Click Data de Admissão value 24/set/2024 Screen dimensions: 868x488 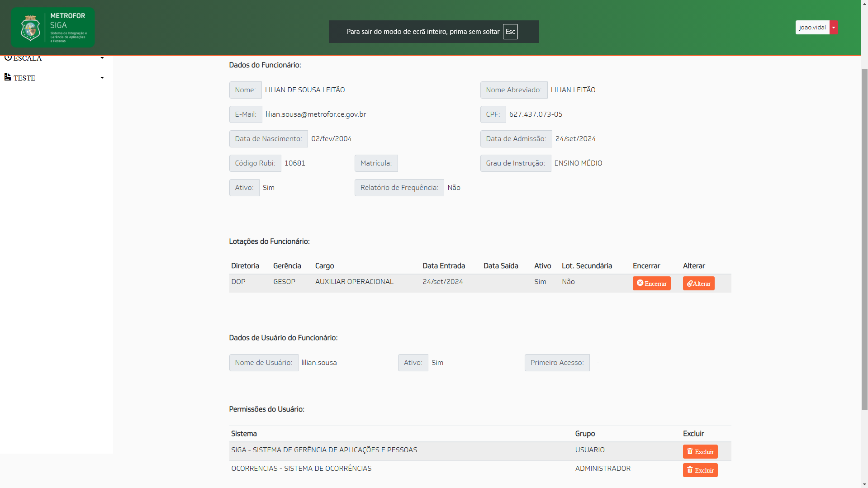[x=575, y=139]
